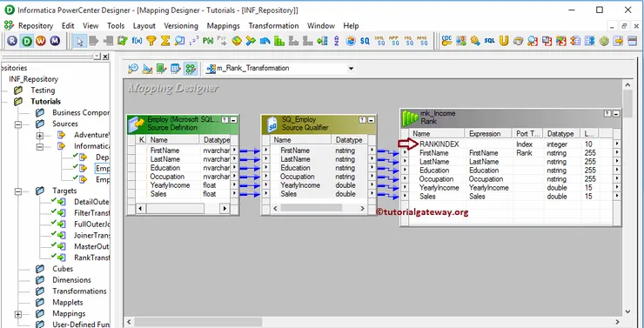
Task: Select the Tutorials folder in navigator
Action: [45, 102]
